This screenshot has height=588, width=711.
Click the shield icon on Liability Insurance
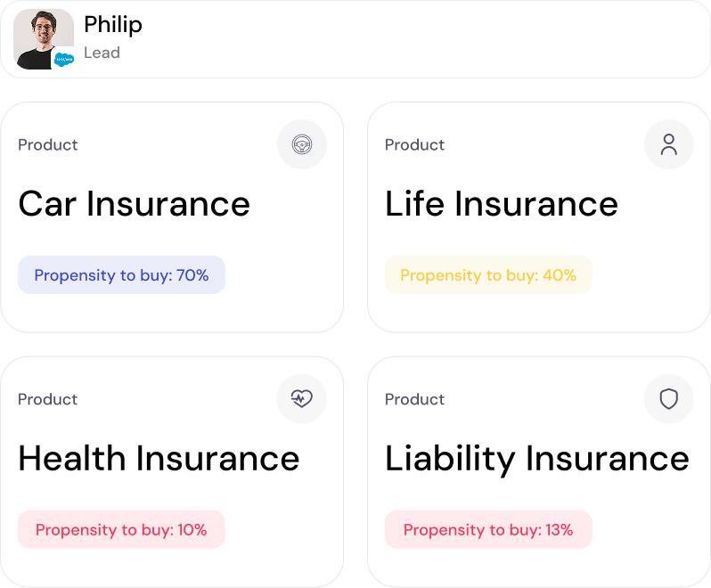point(668,399)
